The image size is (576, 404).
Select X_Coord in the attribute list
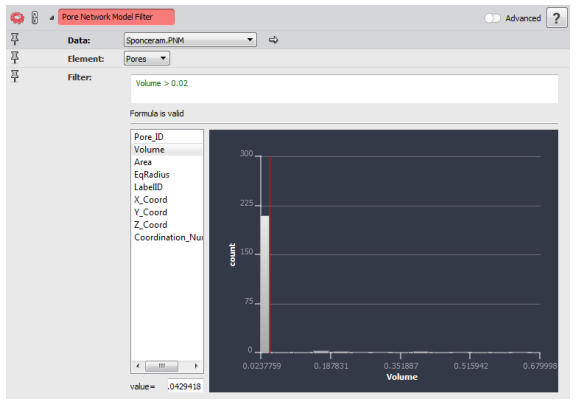[x=151, y=199]
